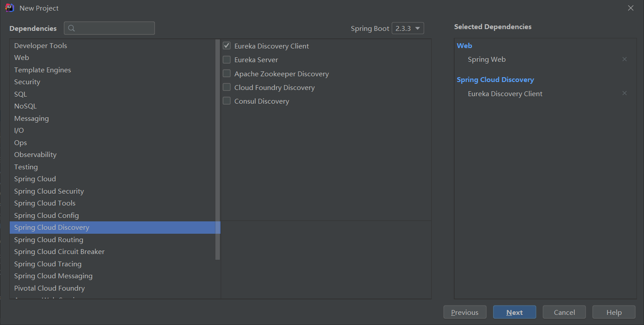
Task: Select the Spring Cloud Routing category
Action: click(x=49, y=239)
